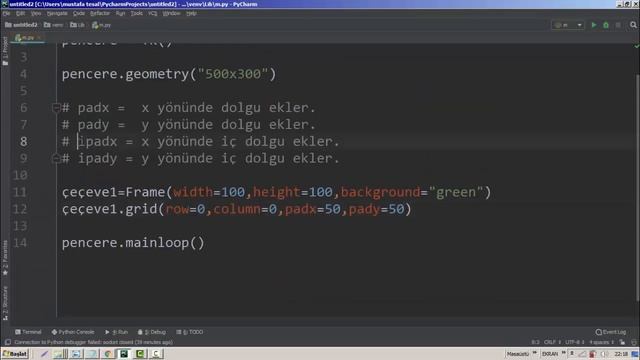Close the m.py editor tab
Image resolution: width=640 pixels, height=360 pixels.
(x=39, y=38)
